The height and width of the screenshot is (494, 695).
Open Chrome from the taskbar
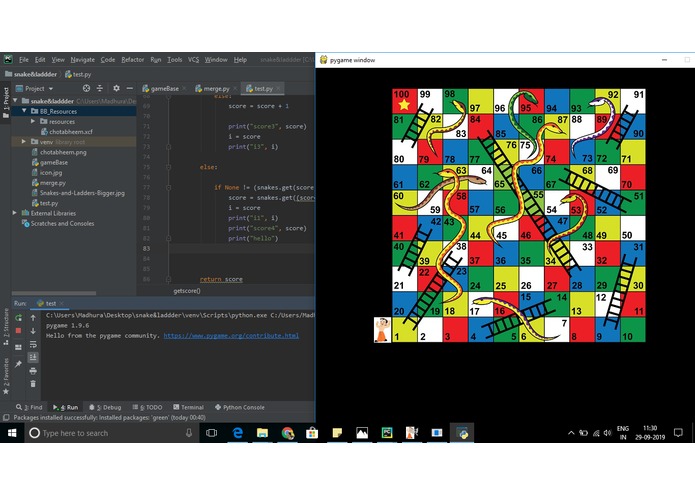point(287,433)
